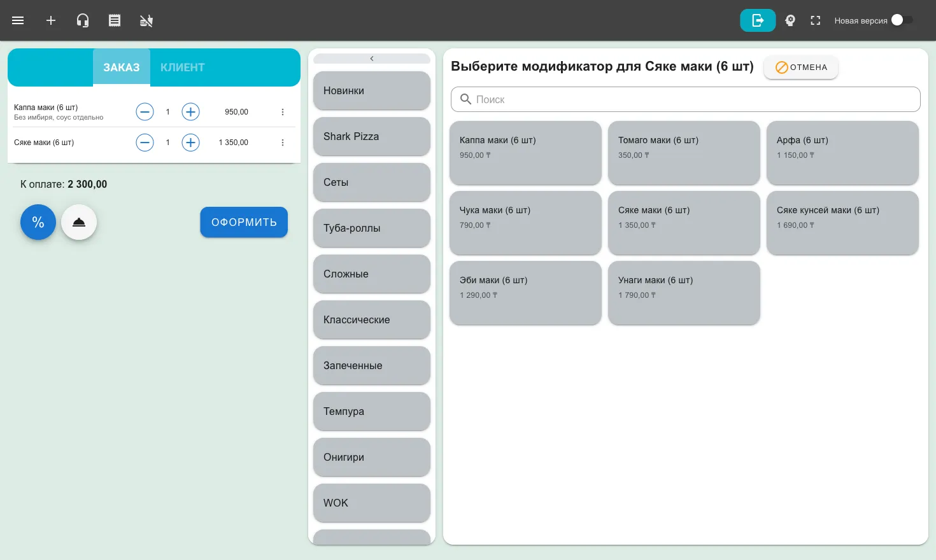Choose modifier Чука маки (6 шт)
Viewport: 936px width, 560px height.
pyautogui.click(x=525, y=223)
